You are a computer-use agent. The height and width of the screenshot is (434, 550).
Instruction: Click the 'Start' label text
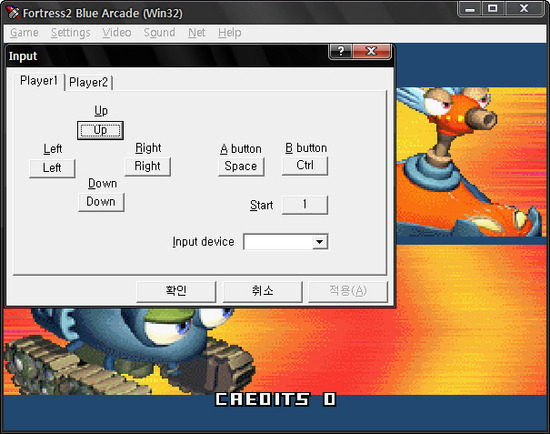[261, 205]
